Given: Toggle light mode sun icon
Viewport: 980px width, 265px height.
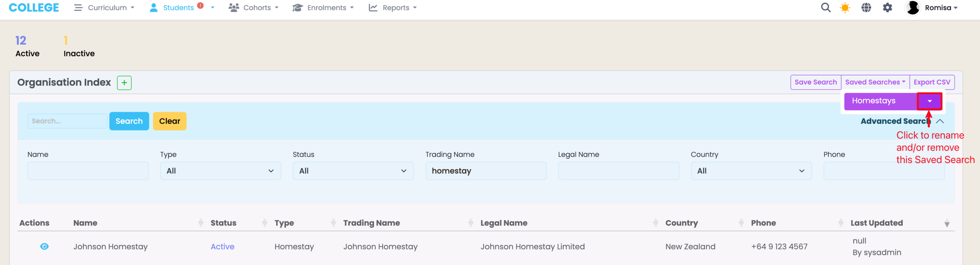Looking at the screenshot, I should click(x=845, y=8).
